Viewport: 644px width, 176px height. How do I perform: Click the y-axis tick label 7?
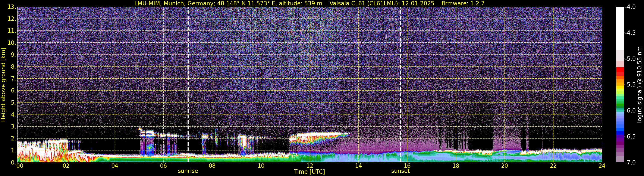click(13, 79)
